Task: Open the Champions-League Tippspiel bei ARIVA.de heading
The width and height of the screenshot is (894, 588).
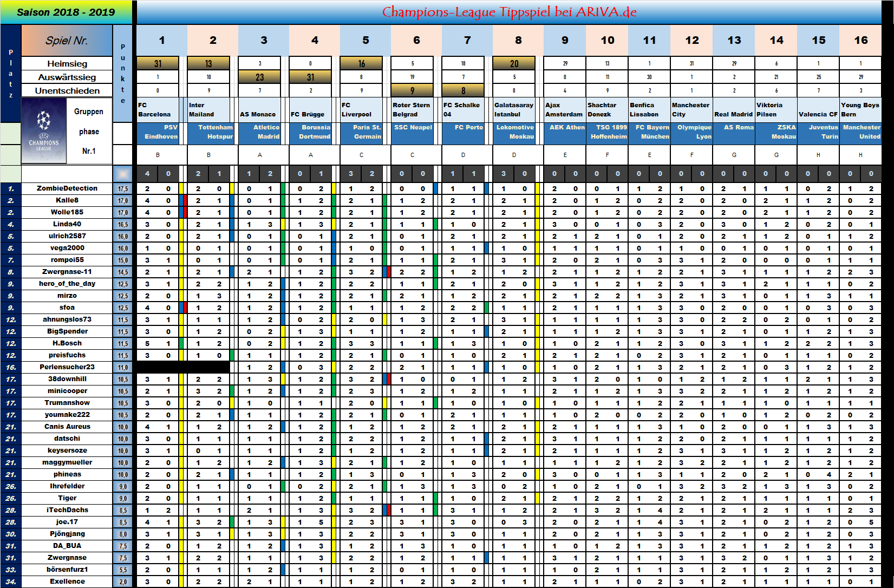Action: (509, 12)
